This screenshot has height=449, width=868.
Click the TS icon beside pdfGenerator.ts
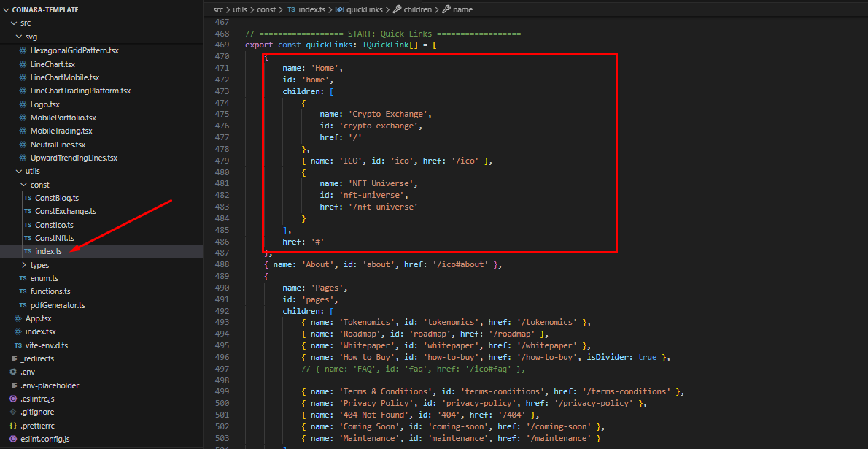[x=23, y=305]
